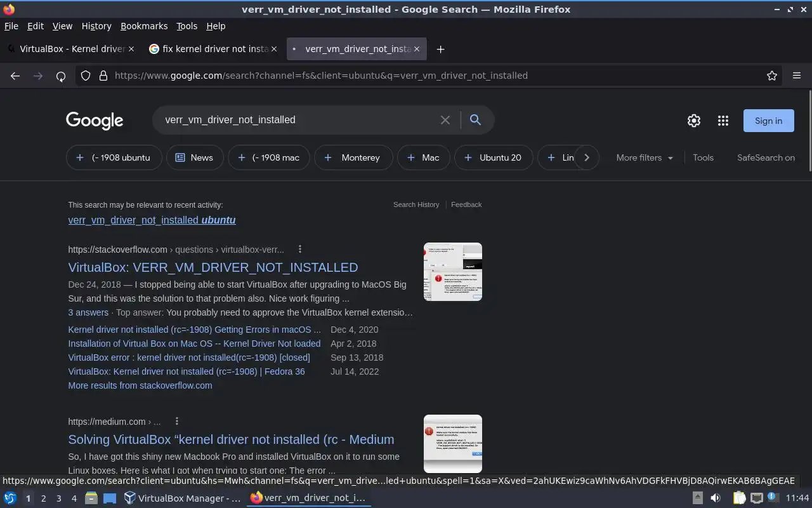Switch to workspace 2
This screenshot has height=508, width=812.
point(43,498)
